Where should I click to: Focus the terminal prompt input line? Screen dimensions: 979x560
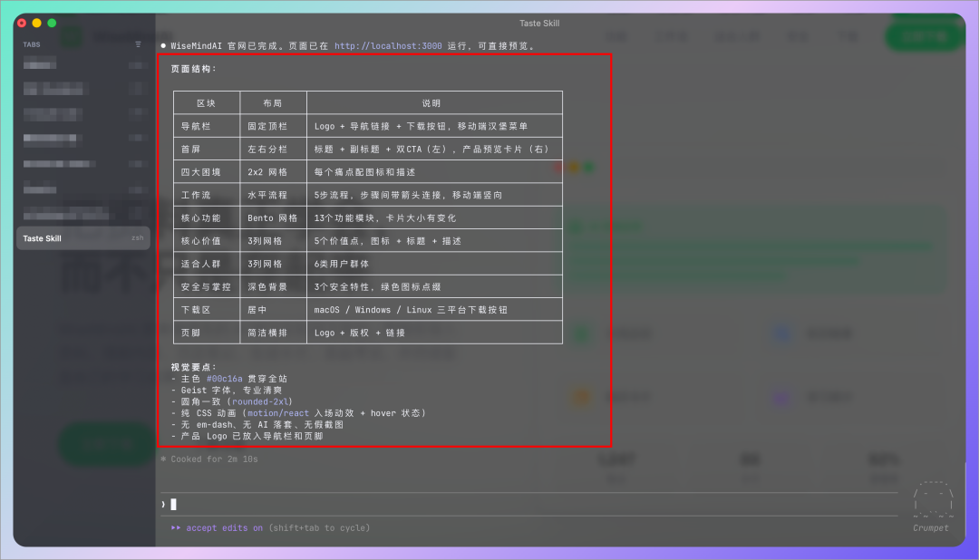[x=528, y=505]
